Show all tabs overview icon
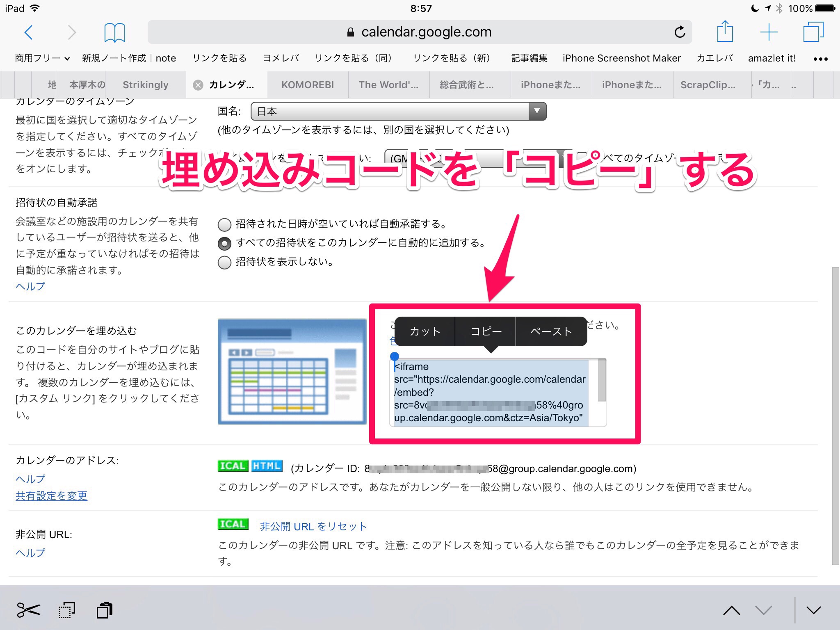840x630 pixels. 813,32
